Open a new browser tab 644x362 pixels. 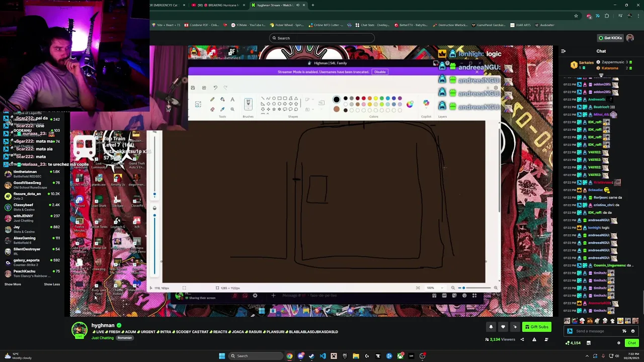click(x=313, y=5)
